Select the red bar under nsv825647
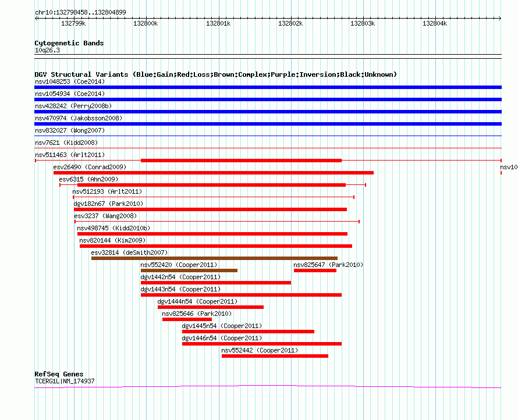 [315, 270]
